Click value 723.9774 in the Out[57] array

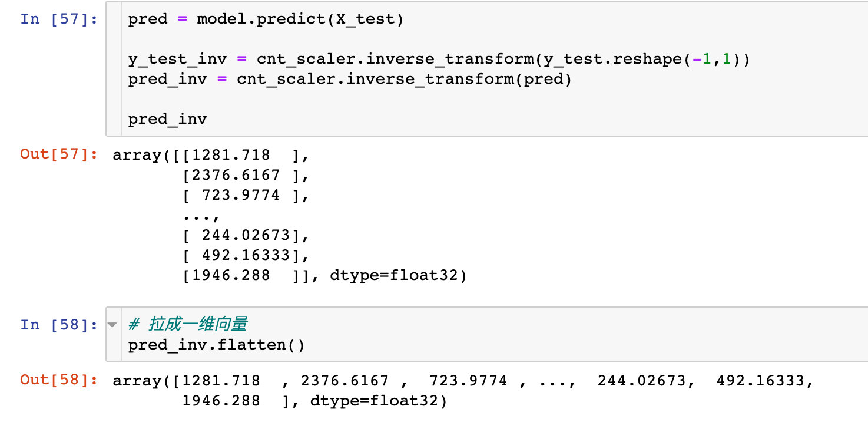(x=240, y=195)
